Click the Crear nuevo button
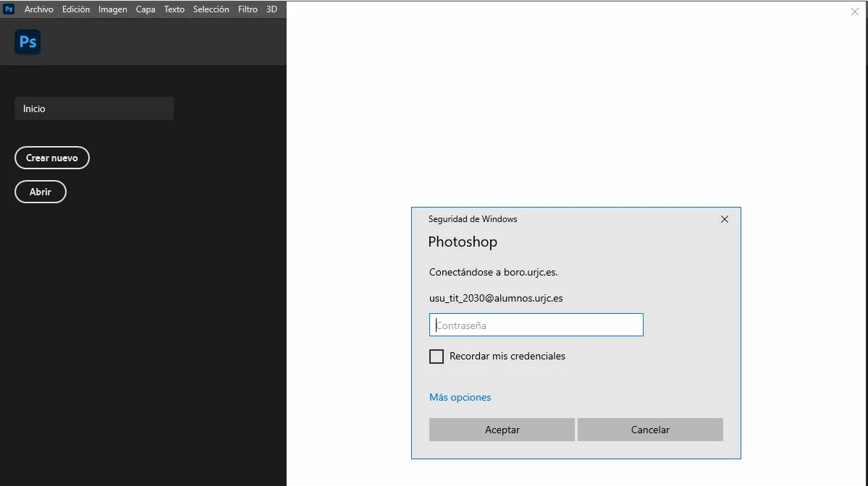 [52, 158]
